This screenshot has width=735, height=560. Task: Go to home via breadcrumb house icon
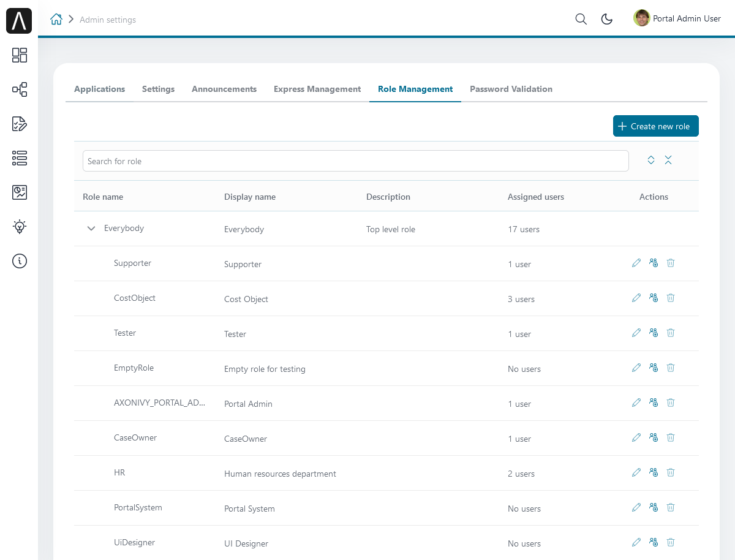click(56, 19)
